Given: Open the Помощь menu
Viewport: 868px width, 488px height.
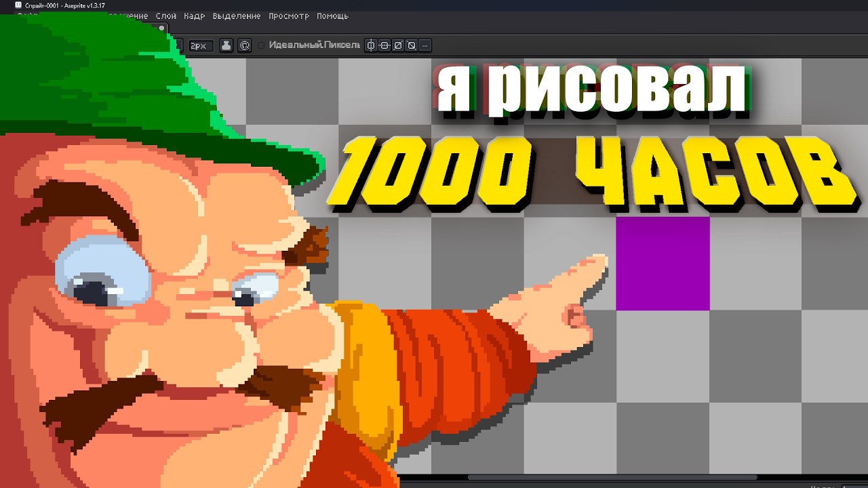Looking at the screenshot, I should tap(332, 16).
